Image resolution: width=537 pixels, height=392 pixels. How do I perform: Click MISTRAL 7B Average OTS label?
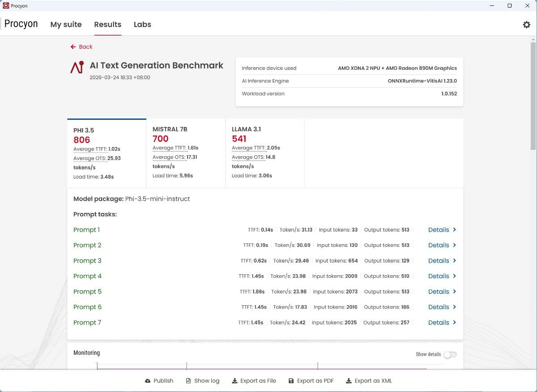click(169, 157)
